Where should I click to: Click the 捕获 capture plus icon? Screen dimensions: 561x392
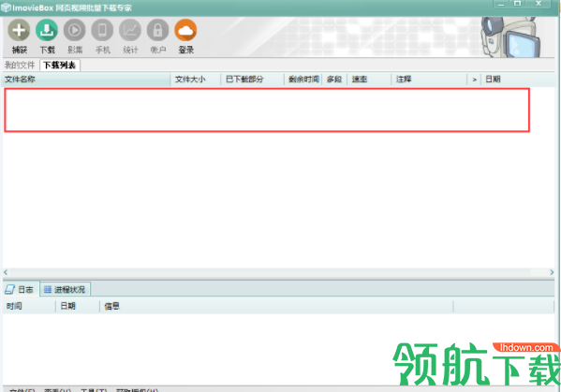(x=19, y=30)
